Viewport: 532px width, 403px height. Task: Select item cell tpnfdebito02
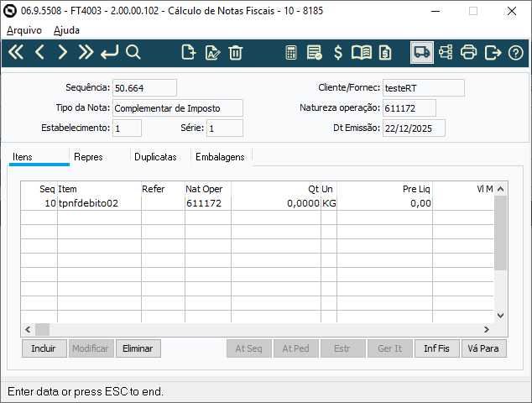[x=99, y=203]
